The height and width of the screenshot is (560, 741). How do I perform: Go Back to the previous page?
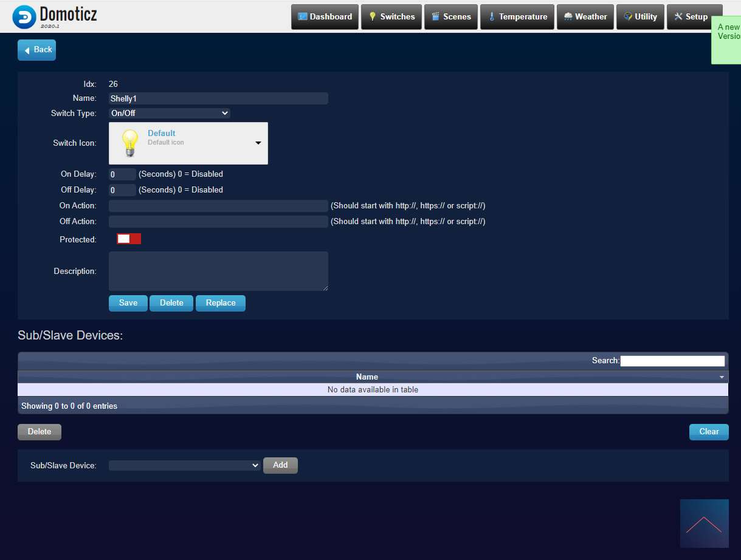[36, 50]
